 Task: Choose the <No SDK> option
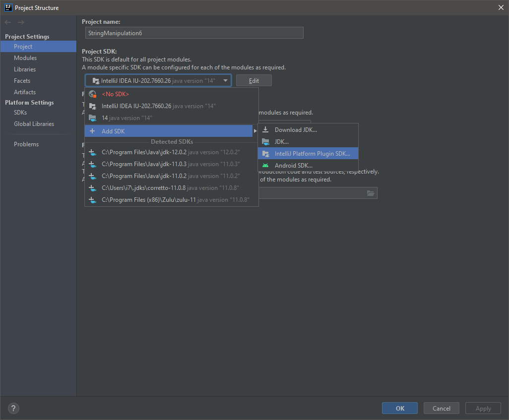pyautogui.click(x=171, y=94)
